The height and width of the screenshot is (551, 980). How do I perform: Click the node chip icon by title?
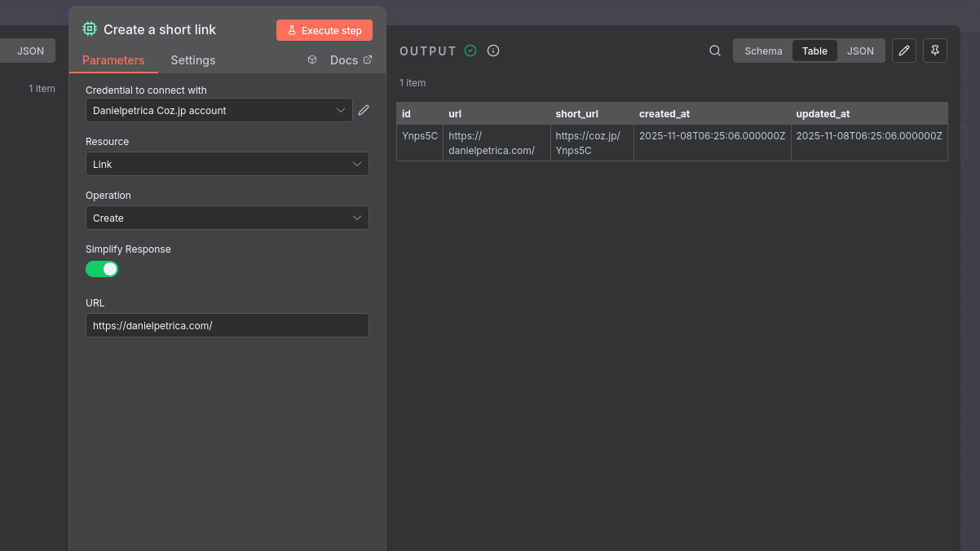coord(90,29)
